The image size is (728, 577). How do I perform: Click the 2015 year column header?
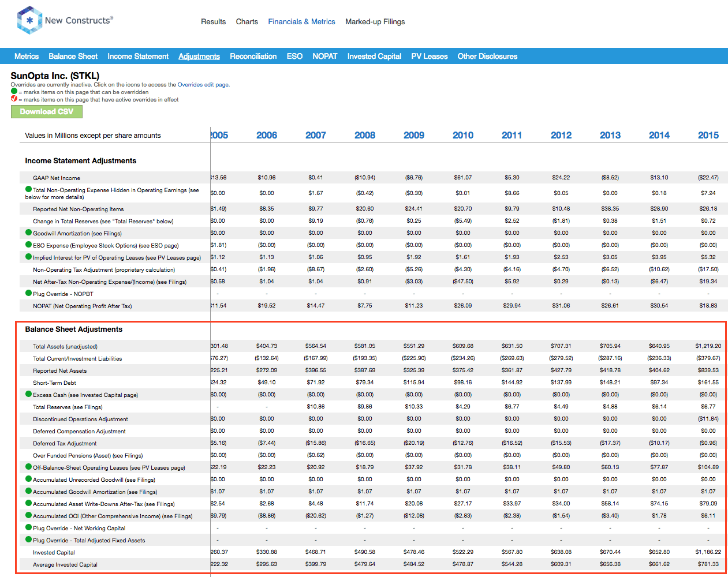(x=708, y=135)
